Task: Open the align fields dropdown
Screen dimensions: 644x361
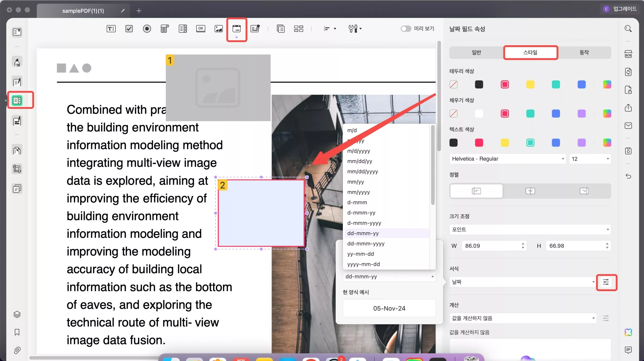Action: point(330,29)
